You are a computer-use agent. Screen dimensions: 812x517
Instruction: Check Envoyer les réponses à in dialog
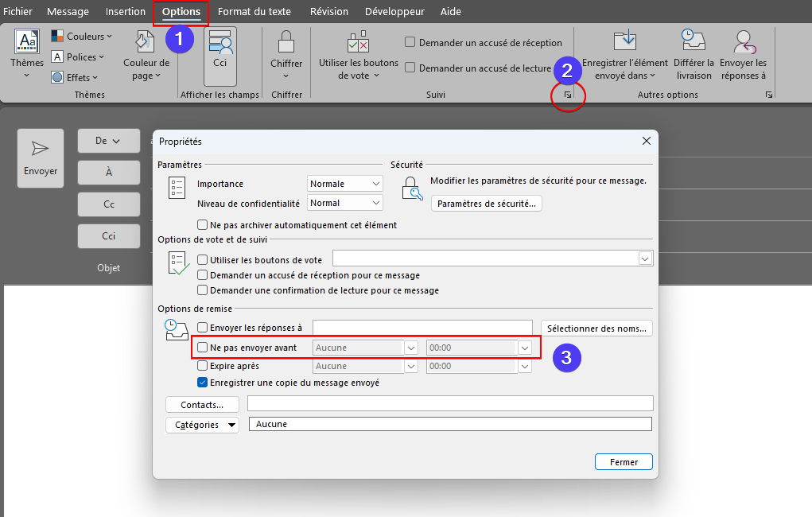(x=203, y=328)
